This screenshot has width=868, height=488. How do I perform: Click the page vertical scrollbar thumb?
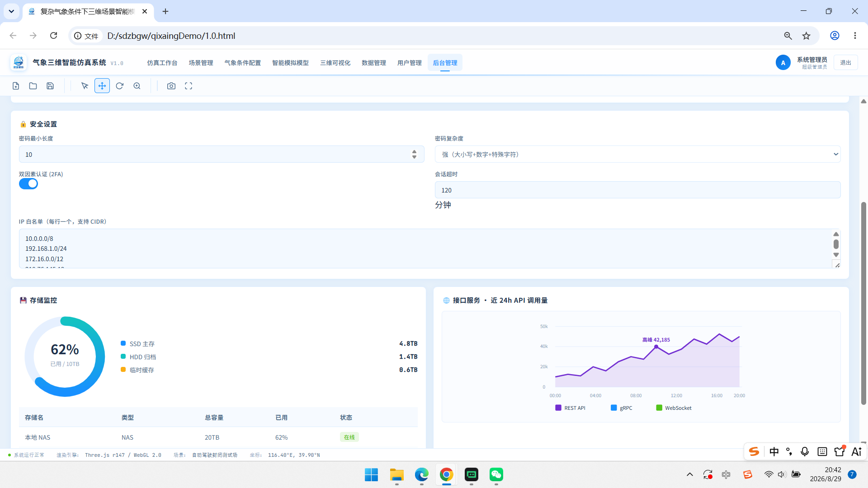point(863,303)
